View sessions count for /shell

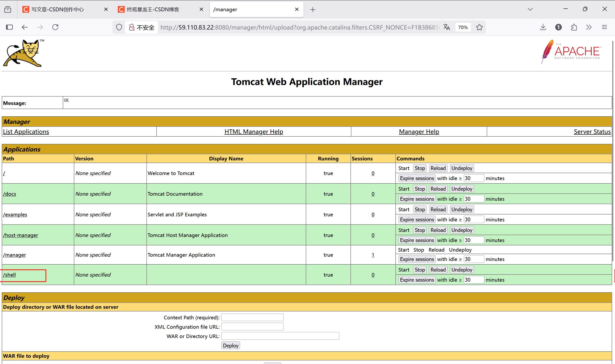(373, 275)
